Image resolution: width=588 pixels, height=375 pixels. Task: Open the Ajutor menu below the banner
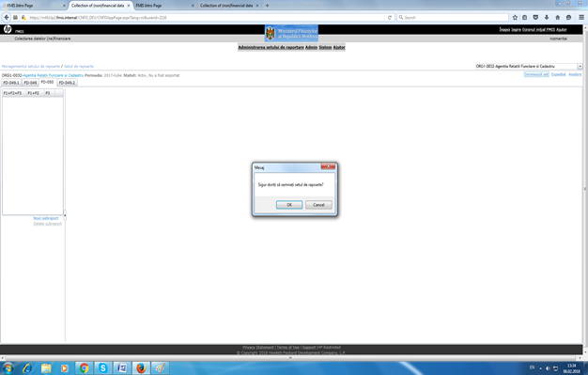(x=339, y=47)
